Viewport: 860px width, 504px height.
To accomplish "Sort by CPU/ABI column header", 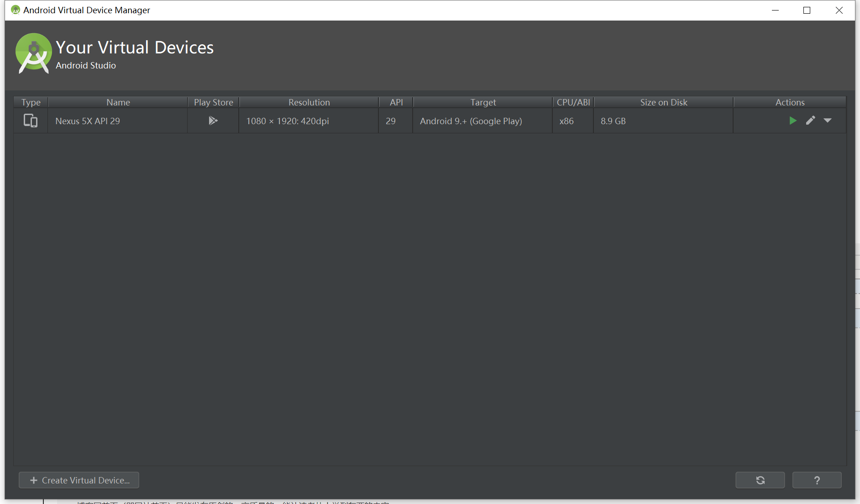I will [x=573, y=102].
